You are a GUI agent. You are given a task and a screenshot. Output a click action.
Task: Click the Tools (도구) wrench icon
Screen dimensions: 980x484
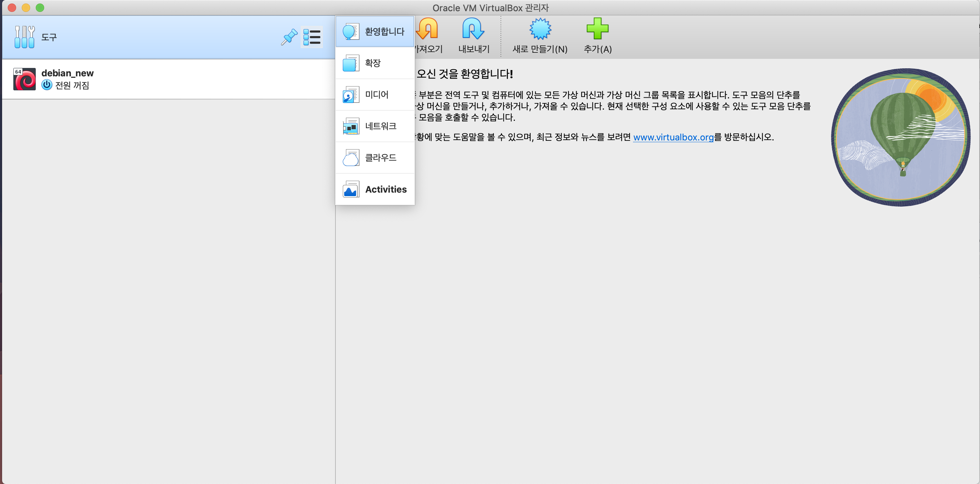tap(24, 37)
